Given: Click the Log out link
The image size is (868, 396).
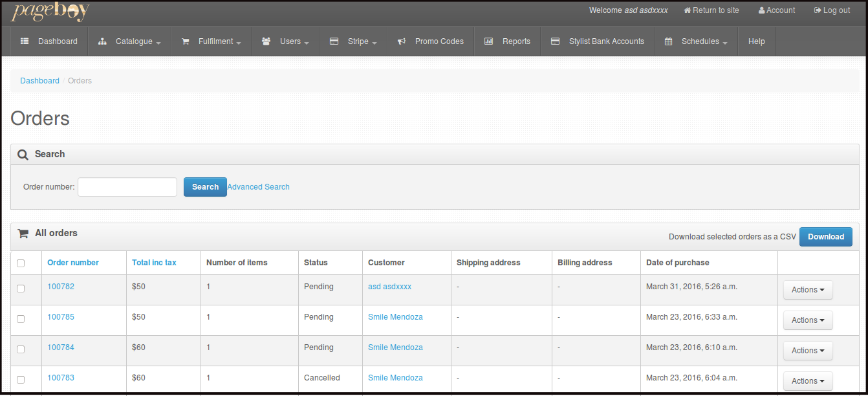Looking at the screenshot, I should point(832,10).
